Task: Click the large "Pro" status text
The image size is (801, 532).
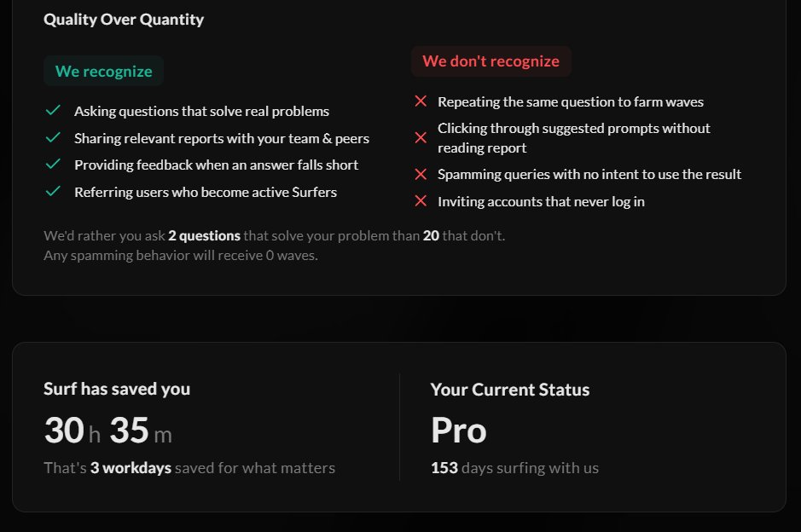Action: 458,431
